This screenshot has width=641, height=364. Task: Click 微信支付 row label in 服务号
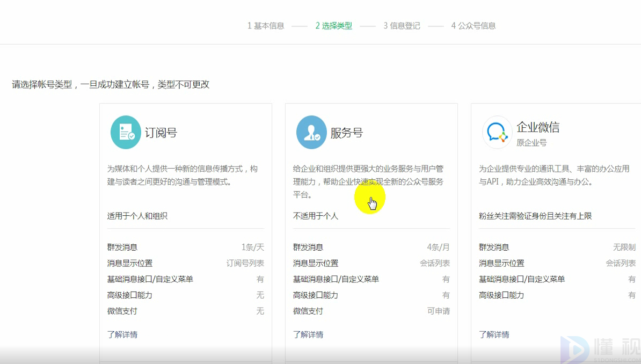click(308, 311)
